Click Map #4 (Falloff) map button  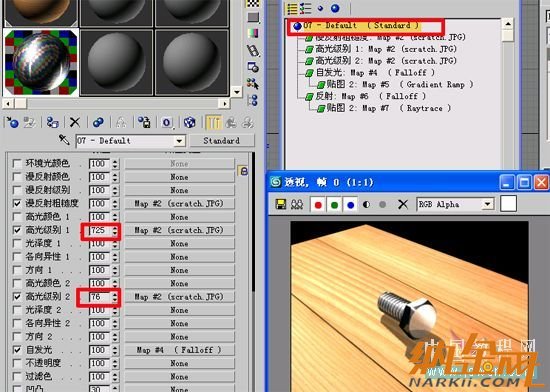tap(179, 350)
